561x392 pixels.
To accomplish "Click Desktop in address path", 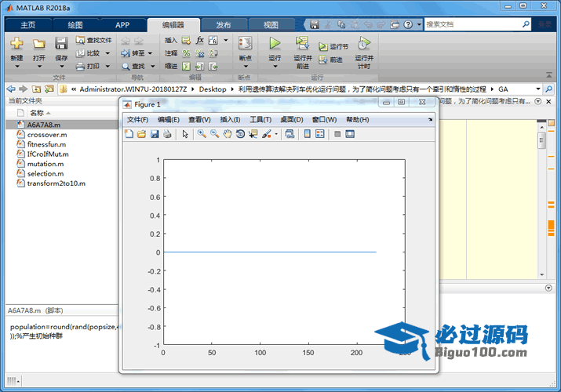I will pyautogui.click(x=213, y=89).
